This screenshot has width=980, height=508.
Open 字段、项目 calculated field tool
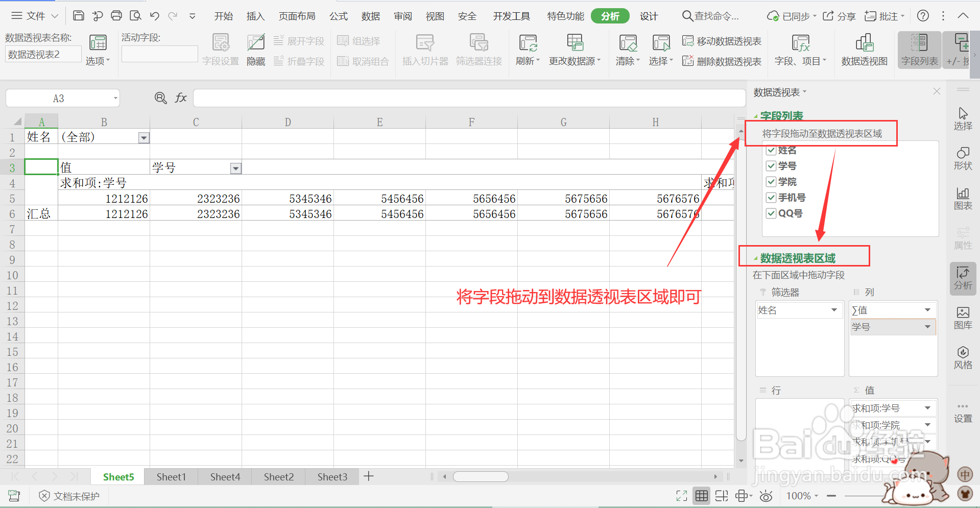pos(800,50)
